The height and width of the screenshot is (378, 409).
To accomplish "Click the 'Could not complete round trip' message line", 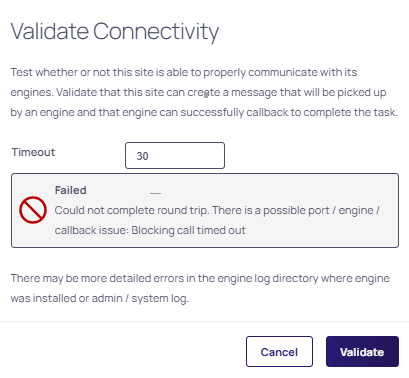I will 217,210.
